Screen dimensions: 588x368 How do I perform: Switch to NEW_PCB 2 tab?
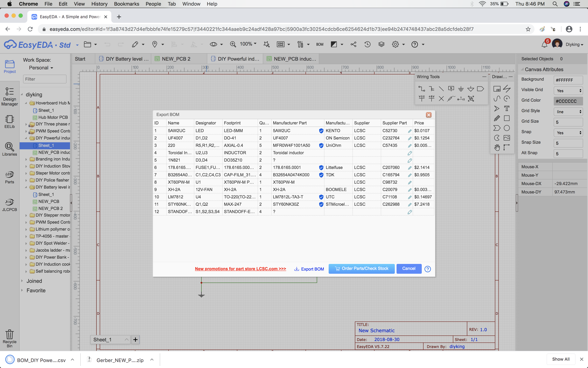tap(179, 59)
